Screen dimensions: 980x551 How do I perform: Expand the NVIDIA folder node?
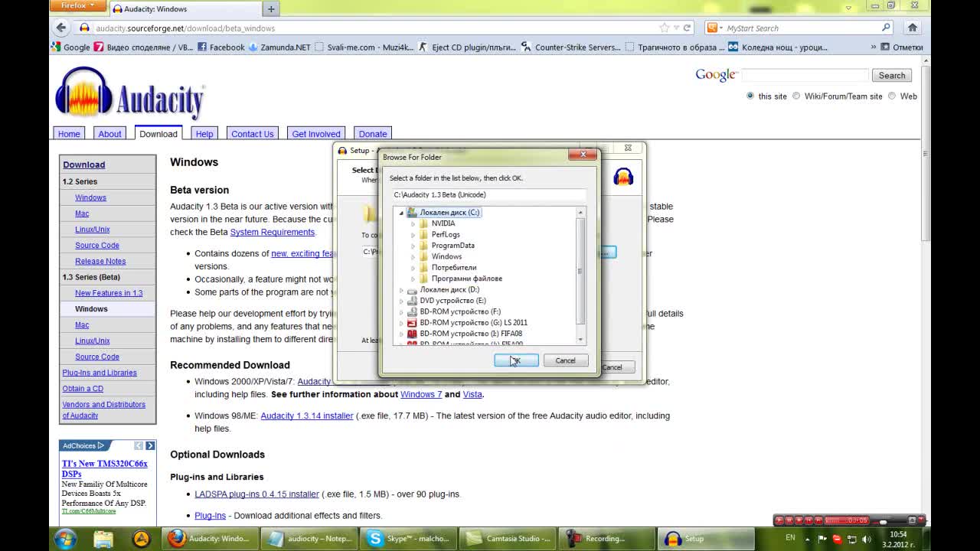point(413,223)
